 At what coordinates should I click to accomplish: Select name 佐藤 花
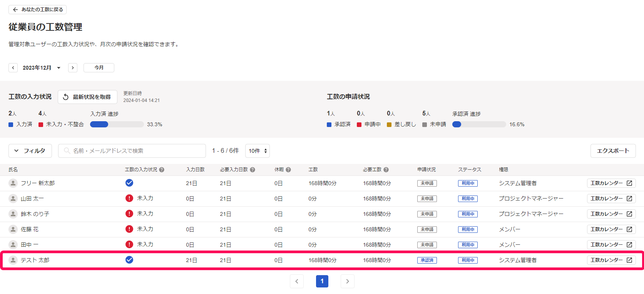point(30,229)
